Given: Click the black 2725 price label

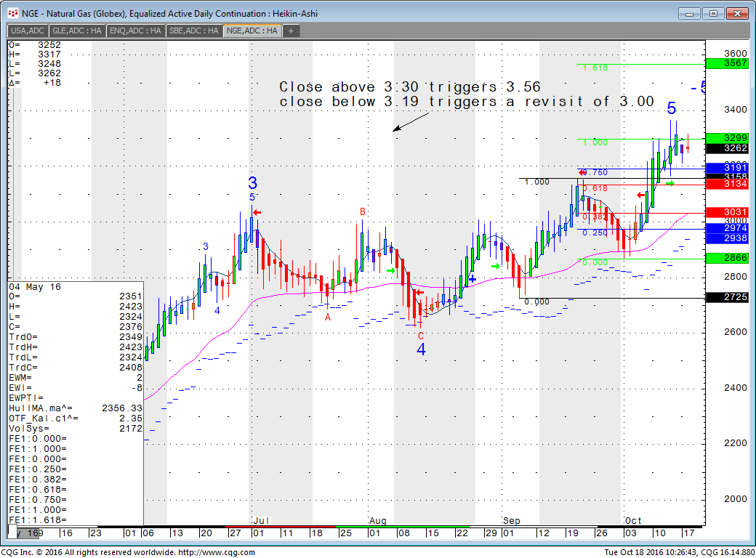Looking at the screenshot, I should [x=727, y=297].
